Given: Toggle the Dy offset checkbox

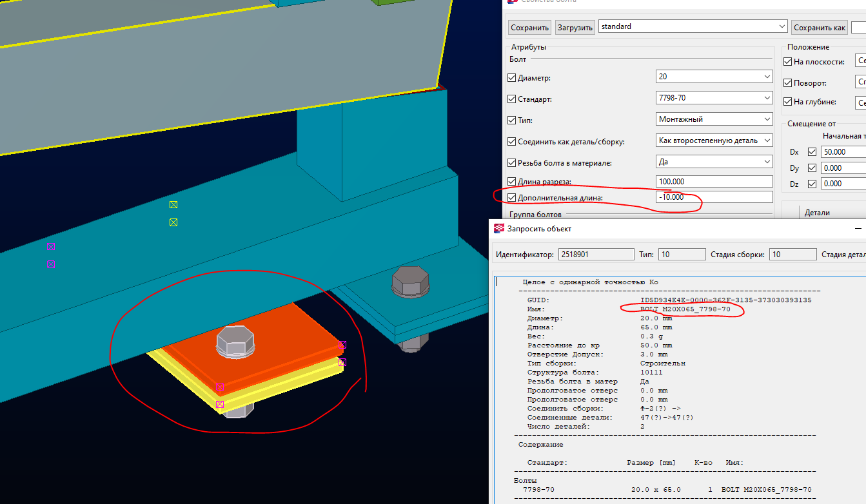Looking at the screenshot, I should pyautogui.click(x=812, y=168).
